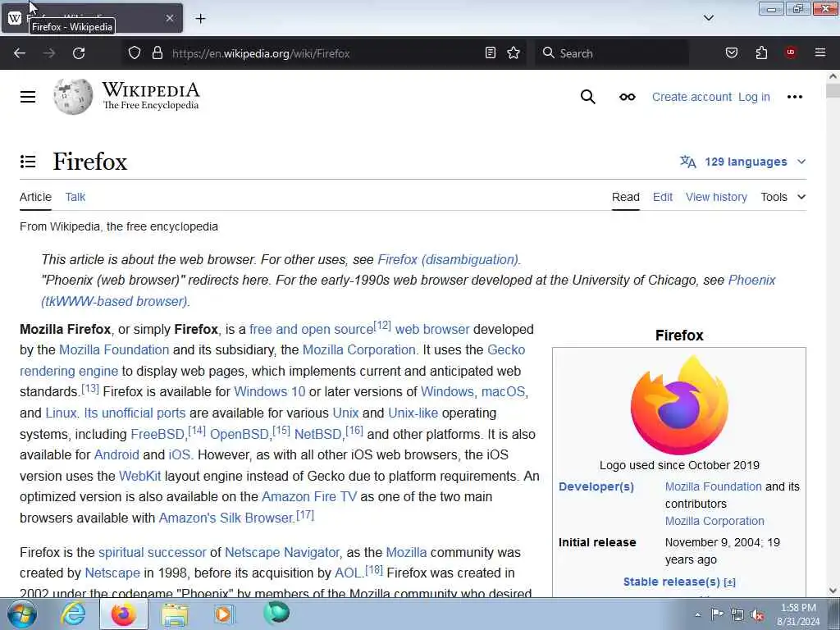Toggle the article table of contents

(28, 162)
